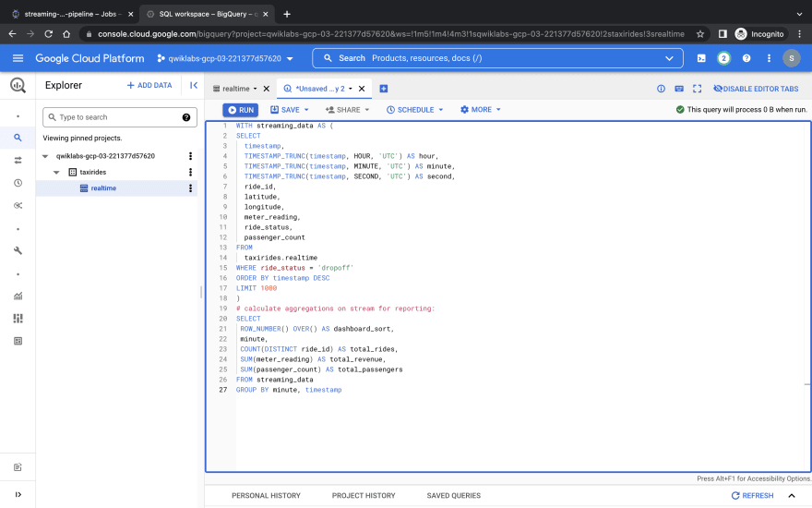This screenshot has width=812, height=508.
Task: Open actions menu for realtime table
Action: click(191, 188)
